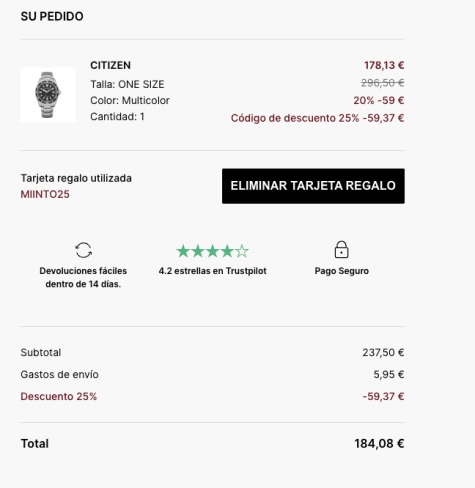Click the Tarjeta regalo utilizada label
Viewport: 475px width, 488px height.
[x=76, y=178]
